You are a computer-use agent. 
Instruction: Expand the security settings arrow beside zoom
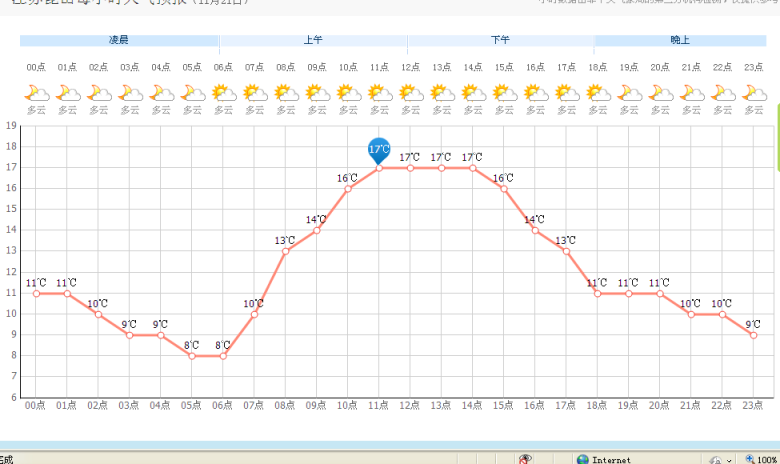[x=730, y=459]
